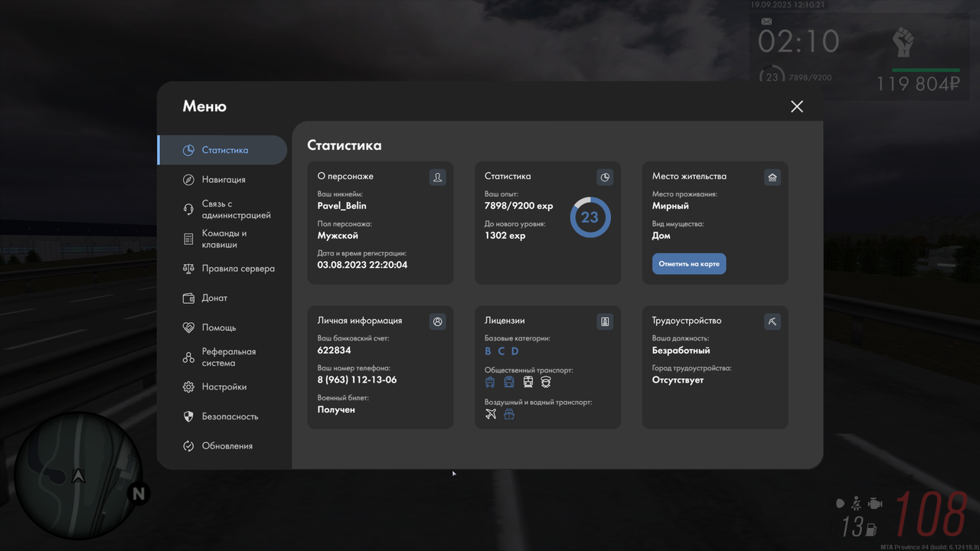980x551 pixels.
Task: Click the phone number 8 (963) 112-13-06
Action: point(358,380)
